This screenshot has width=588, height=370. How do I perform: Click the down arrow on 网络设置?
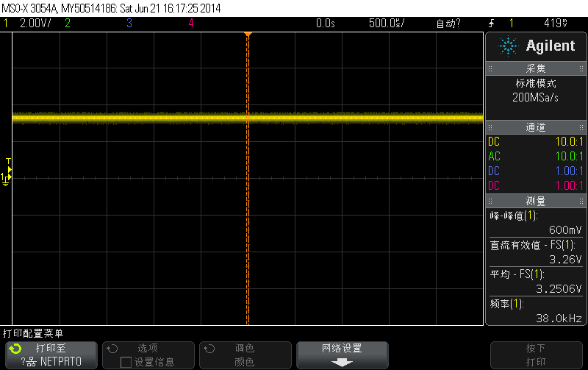click(x=342, y=363)
